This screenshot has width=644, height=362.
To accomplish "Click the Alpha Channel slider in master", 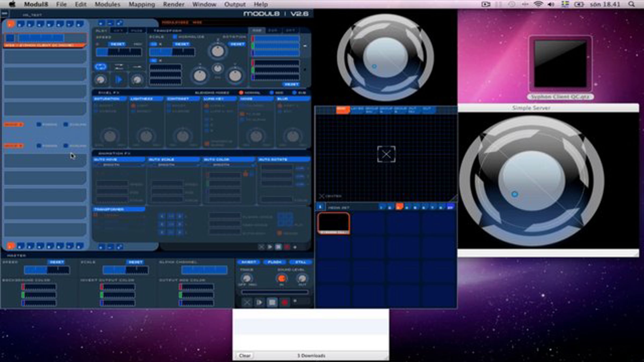I will tap(204, 270).
